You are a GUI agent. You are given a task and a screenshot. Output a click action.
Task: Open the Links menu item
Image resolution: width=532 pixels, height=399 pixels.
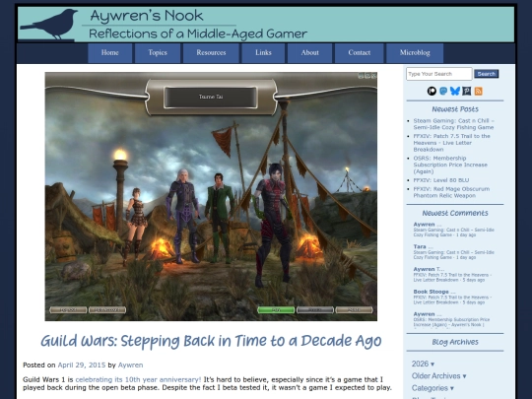point(263,53)
